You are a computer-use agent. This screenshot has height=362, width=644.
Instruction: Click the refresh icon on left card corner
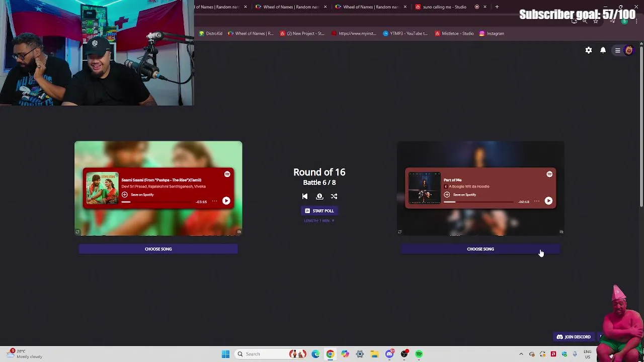point(77,232)
